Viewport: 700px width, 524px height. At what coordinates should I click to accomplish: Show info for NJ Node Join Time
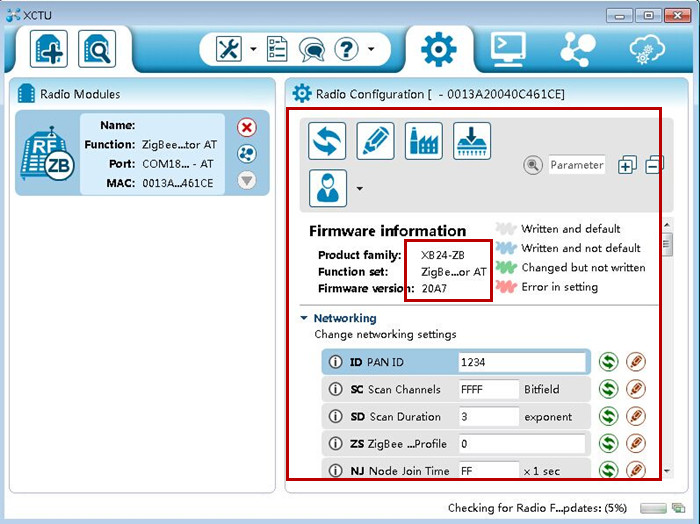335,470
